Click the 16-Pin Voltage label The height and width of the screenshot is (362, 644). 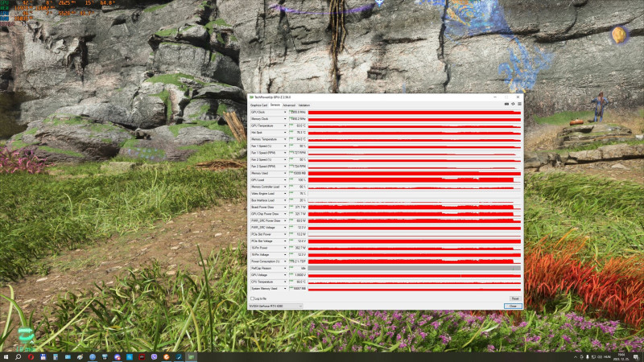pos(260,255)
